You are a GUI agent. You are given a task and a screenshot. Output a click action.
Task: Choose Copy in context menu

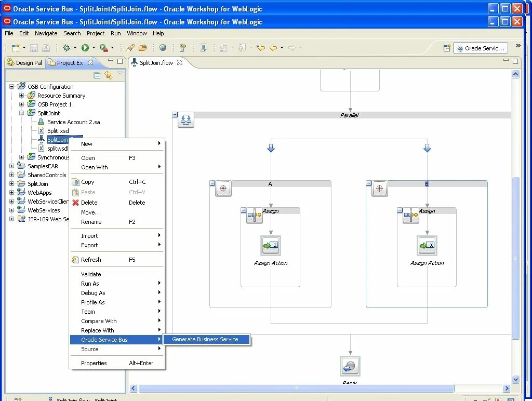coord(116,182)
